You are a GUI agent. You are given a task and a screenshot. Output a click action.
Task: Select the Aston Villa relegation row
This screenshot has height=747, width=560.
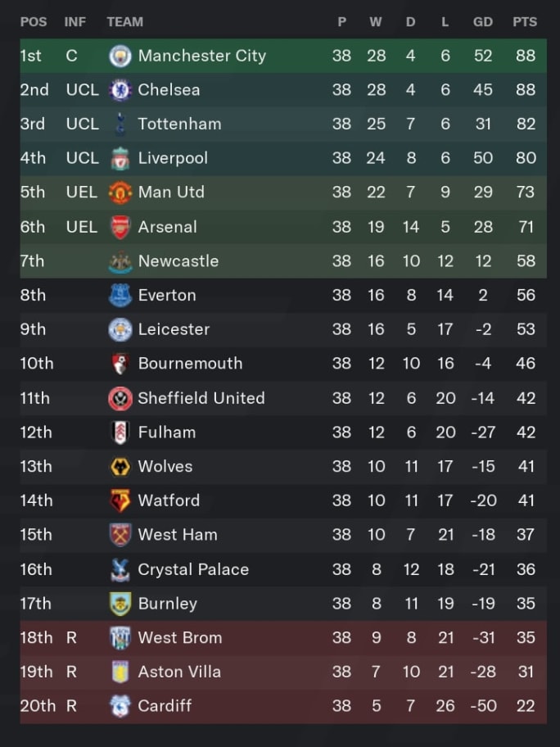click(283, 672)
